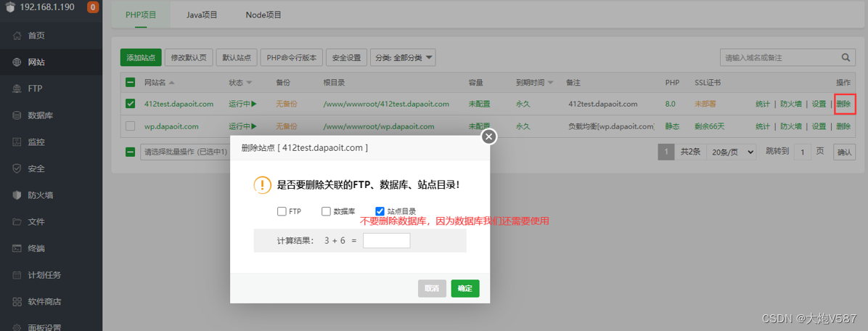Switch to the Node项目 tab
This screenshot has height=331, width=868.
(x=263, y=15)
